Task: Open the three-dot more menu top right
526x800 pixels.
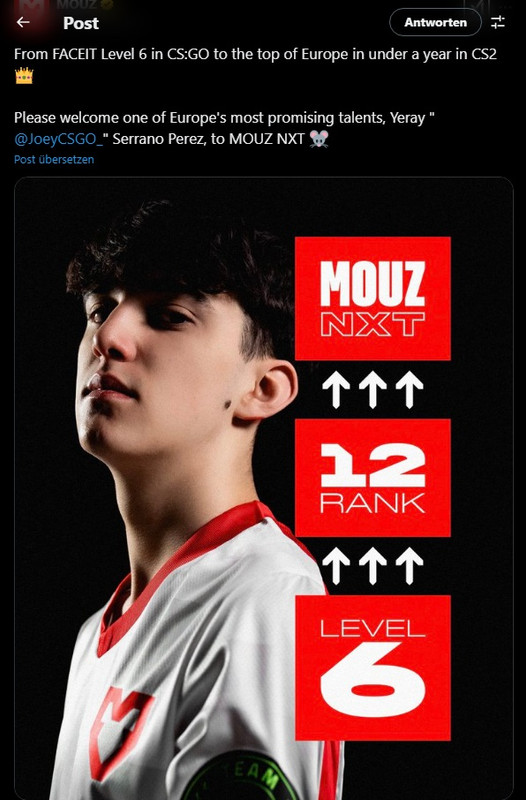Action: coord(505,4)
